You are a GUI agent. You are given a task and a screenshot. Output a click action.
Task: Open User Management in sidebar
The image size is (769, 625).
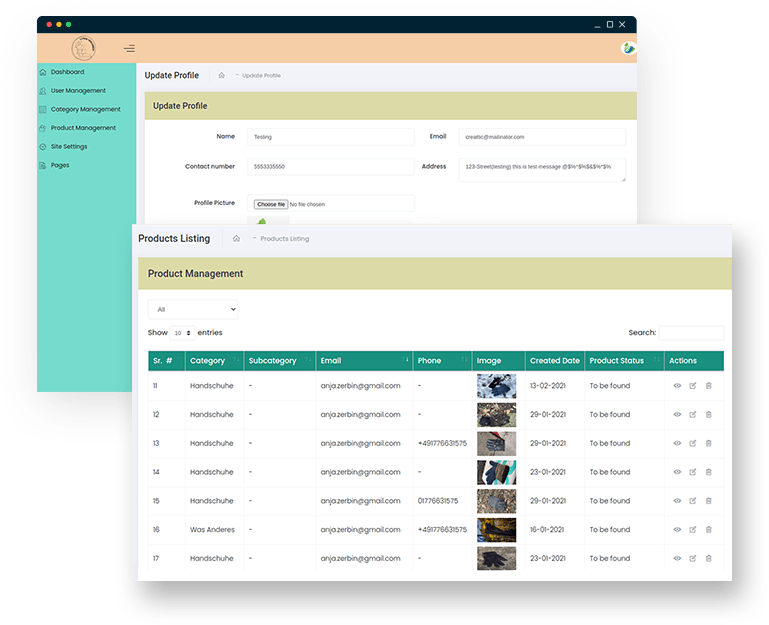coord(78,91)
